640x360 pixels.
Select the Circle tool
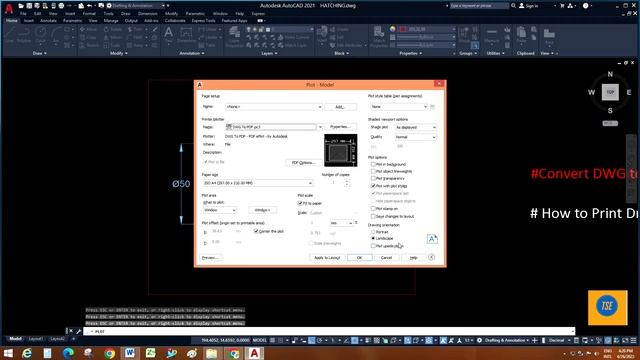click(x=40, y=35)
